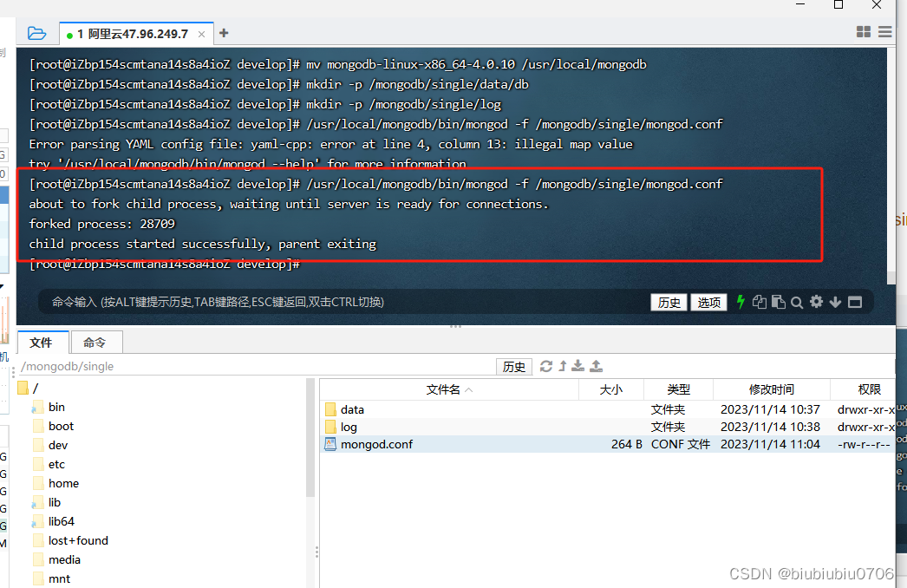Click the upload file icon
The height and width of the screenshot is (588, 907).
596,365
